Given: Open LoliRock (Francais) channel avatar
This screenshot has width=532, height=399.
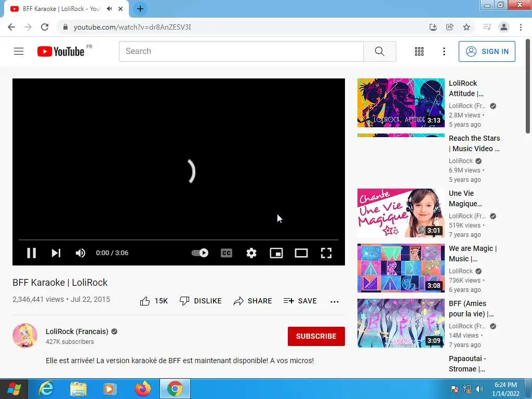Looking at the screenshot, I should (25, 336).
